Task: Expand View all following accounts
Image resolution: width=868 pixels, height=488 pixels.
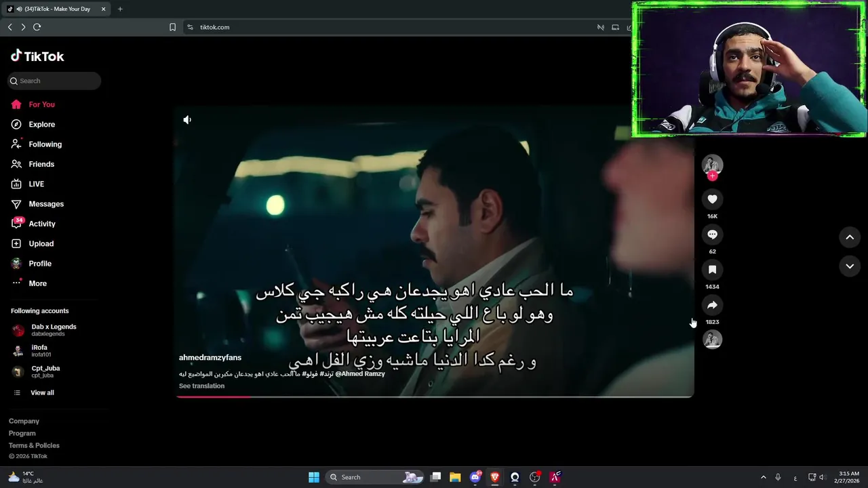Action: pos(35,392)
